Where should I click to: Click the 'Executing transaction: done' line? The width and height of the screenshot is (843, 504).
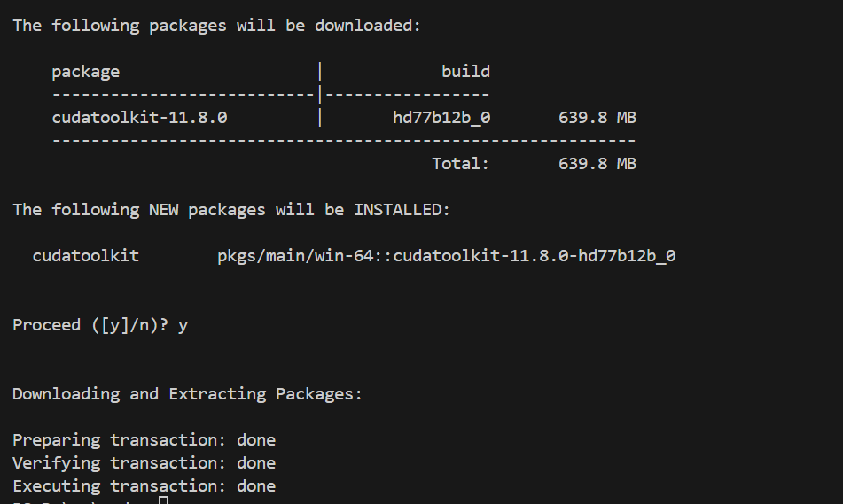(x=144, y=486)
